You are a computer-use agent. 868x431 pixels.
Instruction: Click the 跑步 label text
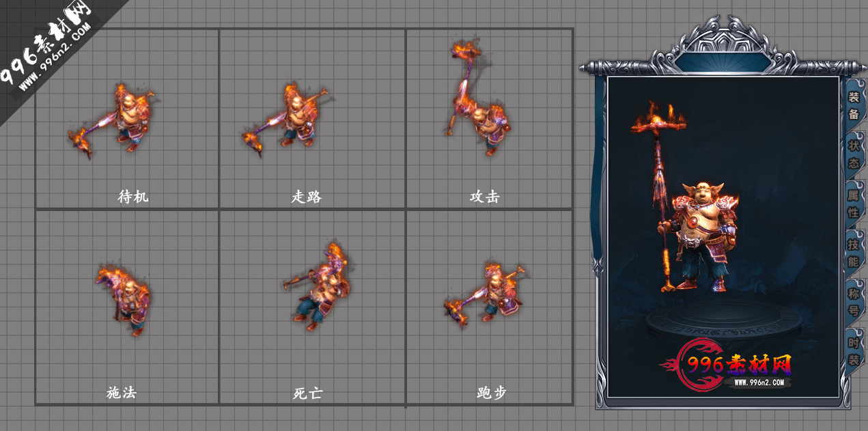pos(492,393)
